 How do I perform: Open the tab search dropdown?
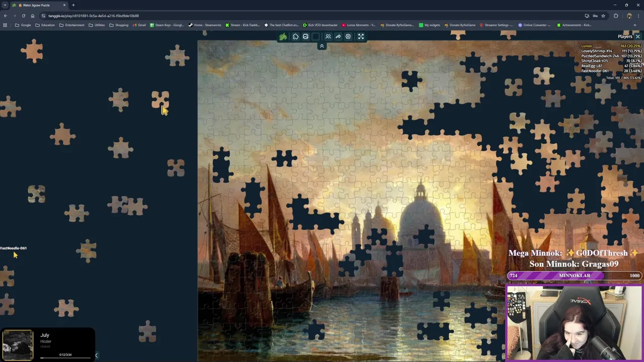point(5,5)
